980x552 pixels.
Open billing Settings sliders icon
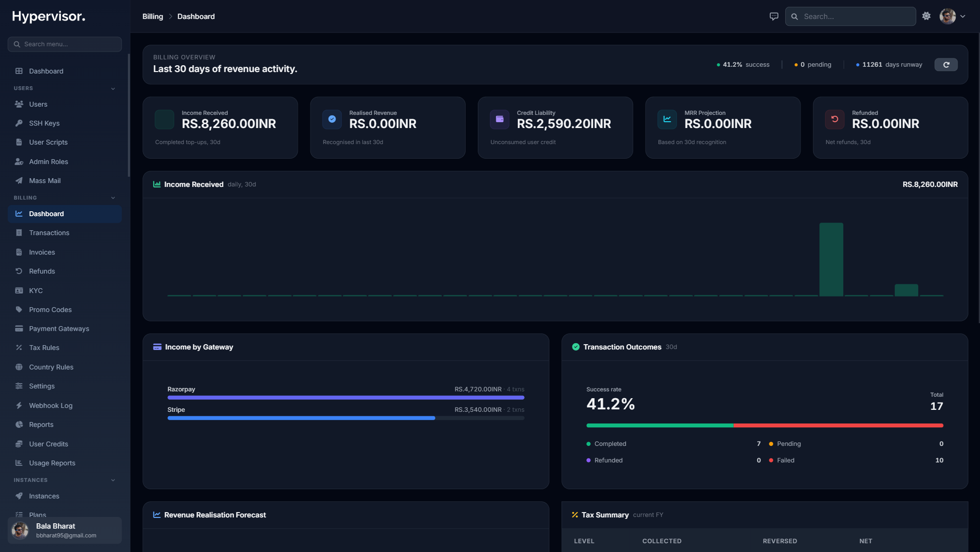click(19, 386)
